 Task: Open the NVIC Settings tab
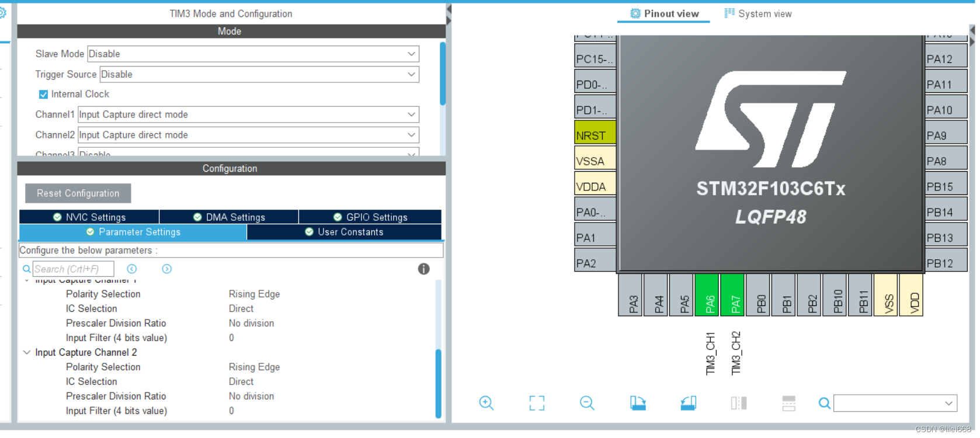(x=89, y=217)
